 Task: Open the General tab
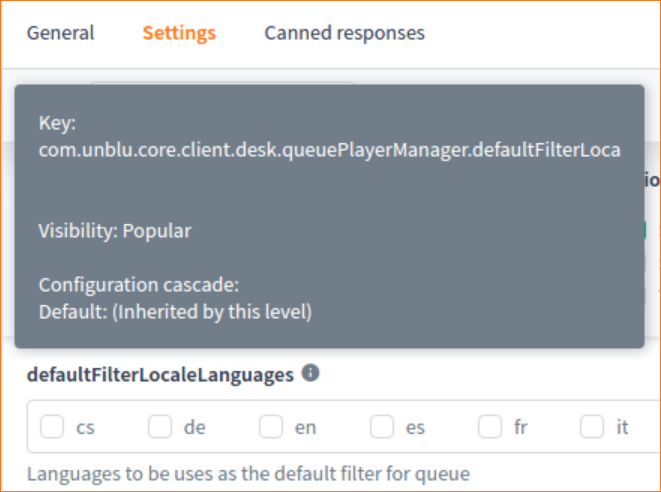(60, 33)
